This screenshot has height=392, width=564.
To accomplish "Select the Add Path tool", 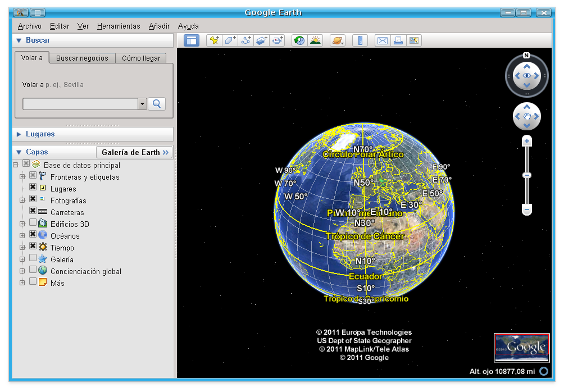I will click(x=245, y=40).
